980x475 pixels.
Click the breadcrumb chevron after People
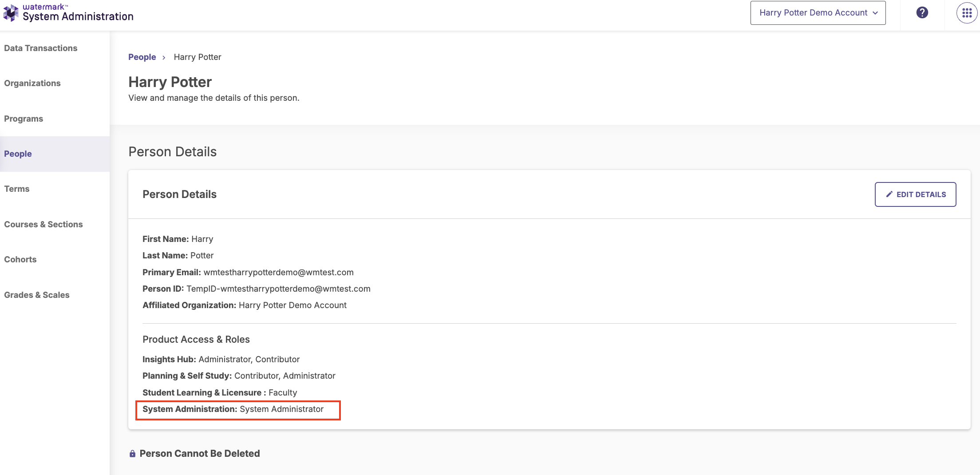click(x=164, y=57)
